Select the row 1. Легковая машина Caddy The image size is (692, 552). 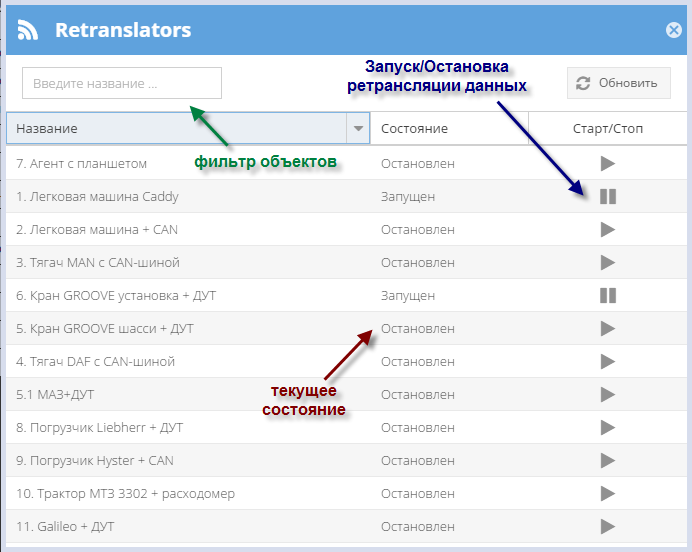[x=97, y=196]
